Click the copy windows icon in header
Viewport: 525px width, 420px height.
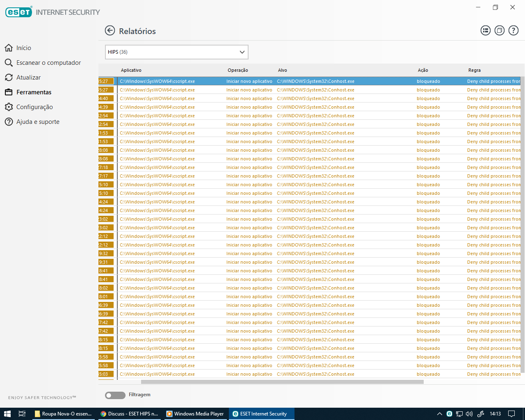[x=499, y=30]
